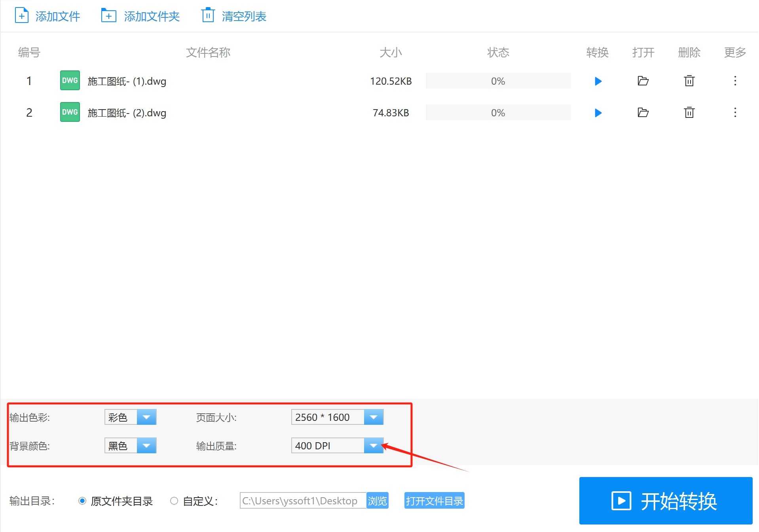The image size is (759, 532).
Task: Open the 页面大小 dropdown list
Action: tap(373, 417)
